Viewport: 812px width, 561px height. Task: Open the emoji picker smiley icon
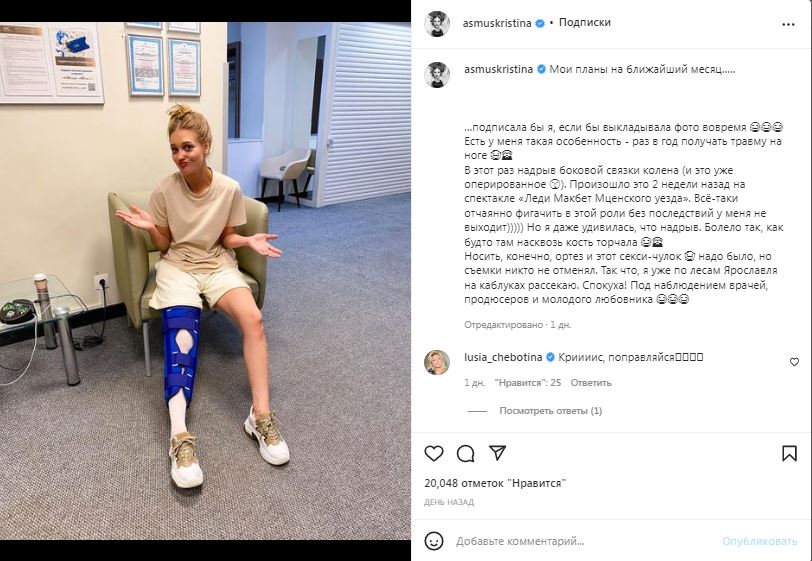point(433,541)
